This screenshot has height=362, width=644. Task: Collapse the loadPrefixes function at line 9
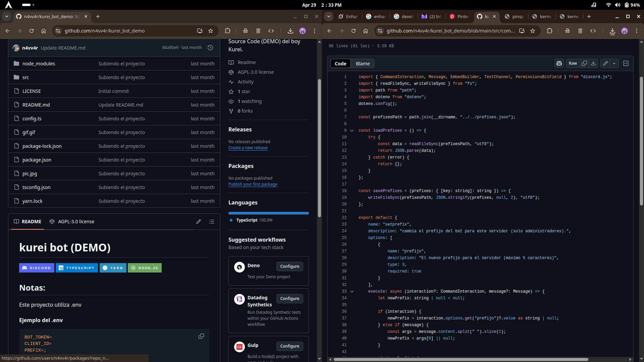(x=352, y=130)
